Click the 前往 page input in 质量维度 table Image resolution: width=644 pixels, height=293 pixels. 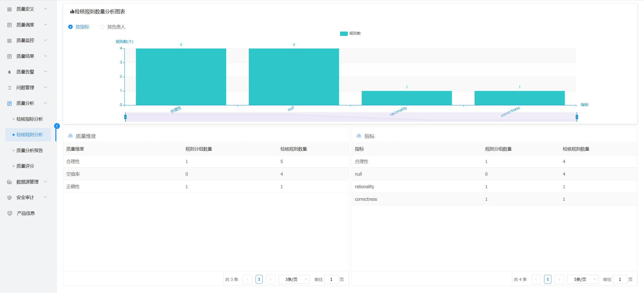coord(331,279)
